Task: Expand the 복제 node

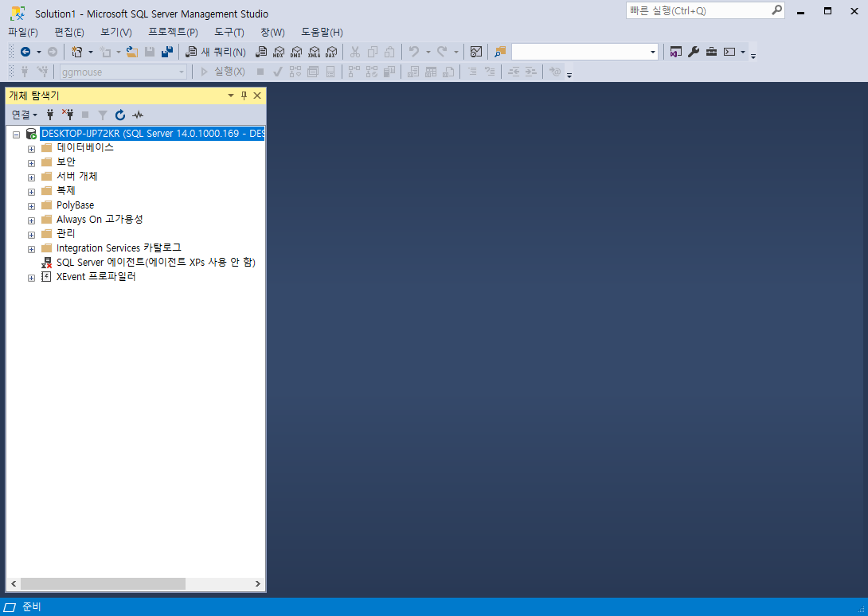Action: click(x=32, y=192)
